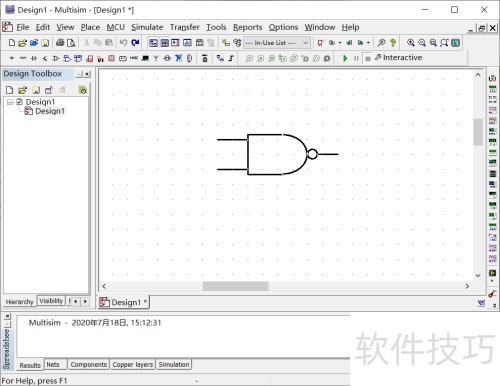500x386 pixels.
Task: Click New icon in Design Toolbox
Action: click(x=10, y=90)
